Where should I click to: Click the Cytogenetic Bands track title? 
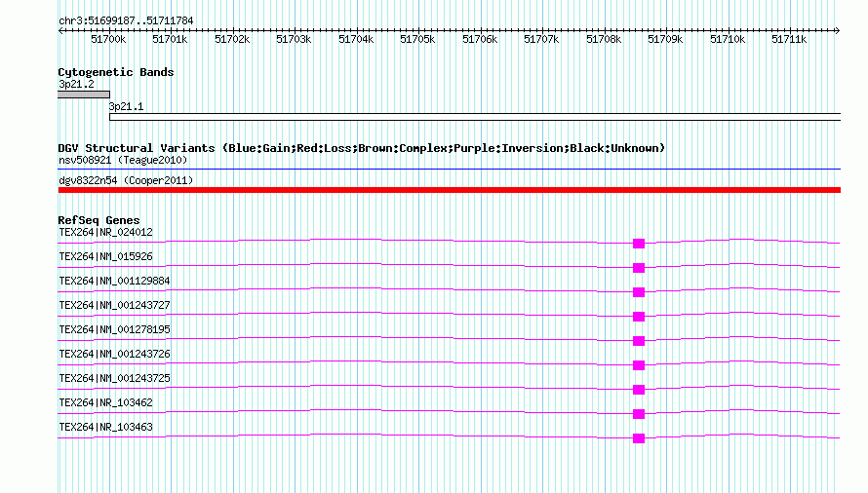coord(116,72)
